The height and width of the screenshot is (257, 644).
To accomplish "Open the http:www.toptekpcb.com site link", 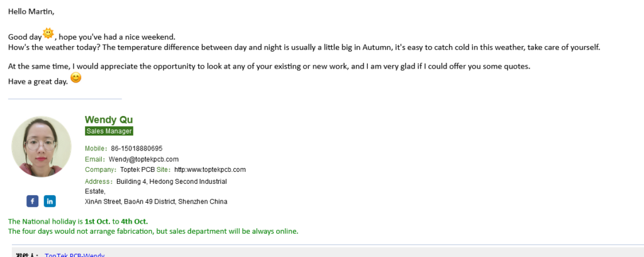I will click(x=210, y=169).
